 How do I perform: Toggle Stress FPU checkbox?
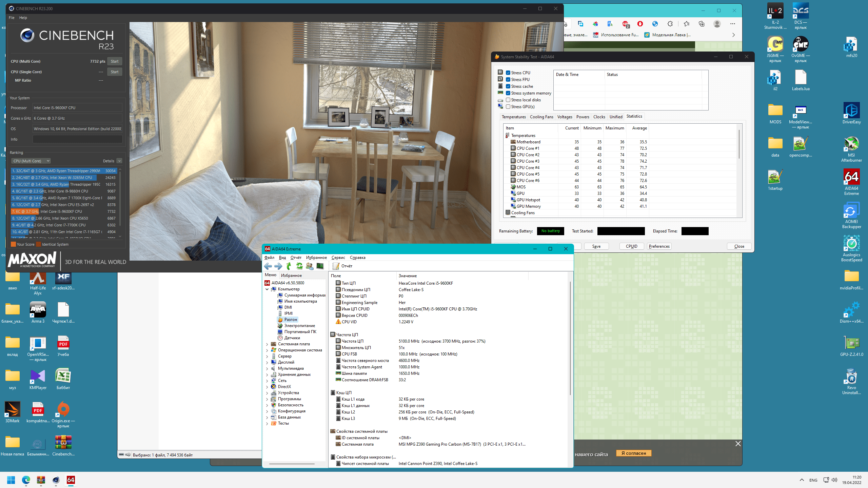508,80
